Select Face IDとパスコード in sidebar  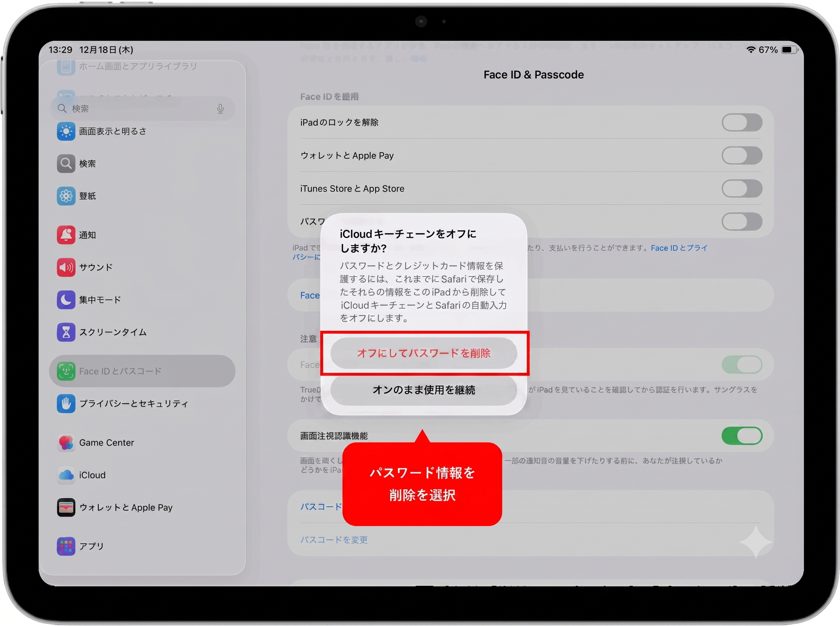pos(142,371)
